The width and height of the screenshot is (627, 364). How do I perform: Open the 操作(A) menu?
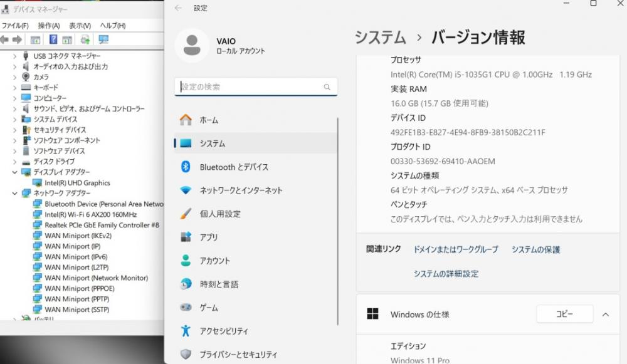tap(49, 26)
